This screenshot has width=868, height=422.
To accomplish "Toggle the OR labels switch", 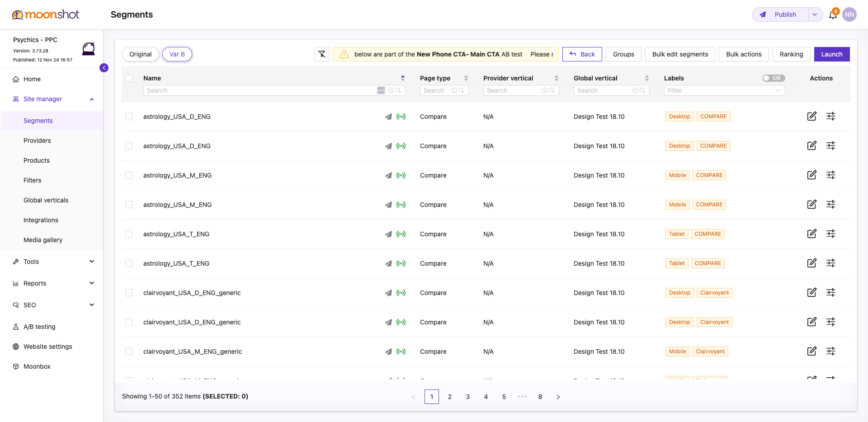I will pos(774,78).
